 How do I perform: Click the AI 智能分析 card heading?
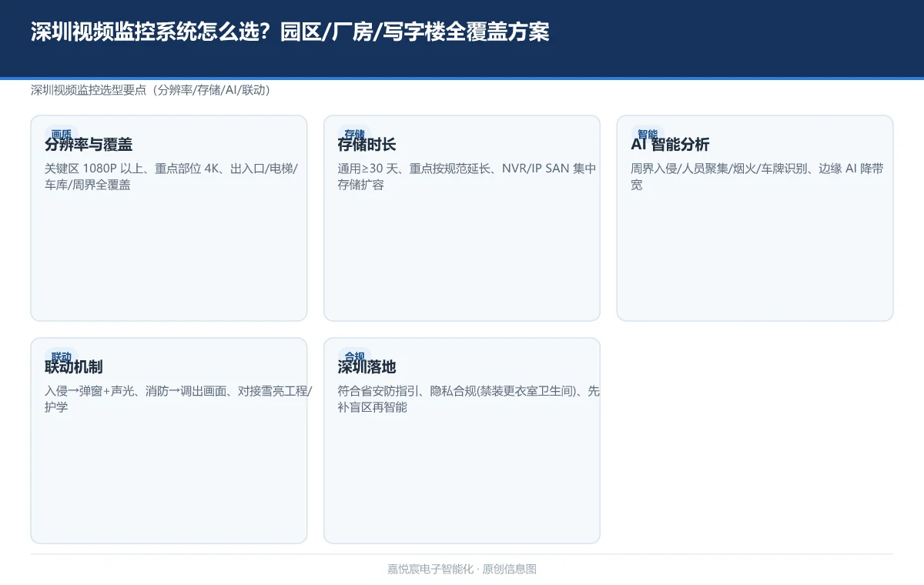click(x=671, y=145)
